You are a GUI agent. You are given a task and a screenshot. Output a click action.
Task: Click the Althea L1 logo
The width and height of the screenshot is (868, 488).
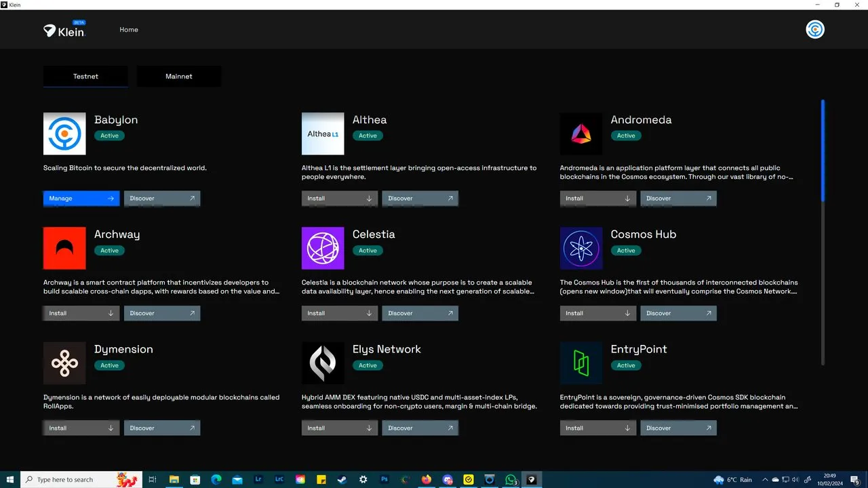323,134
